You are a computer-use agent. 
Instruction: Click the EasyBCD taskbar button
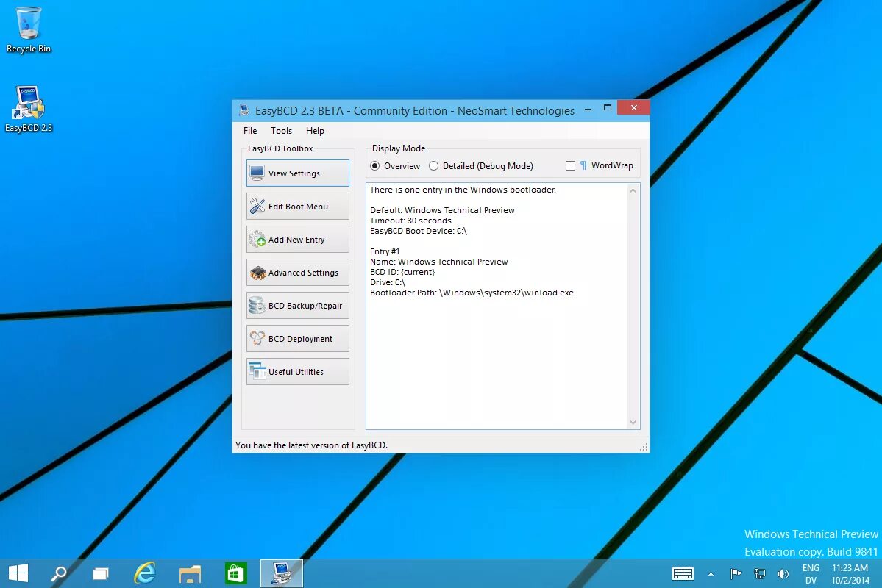pyautogui.click(x=281, y=573)
